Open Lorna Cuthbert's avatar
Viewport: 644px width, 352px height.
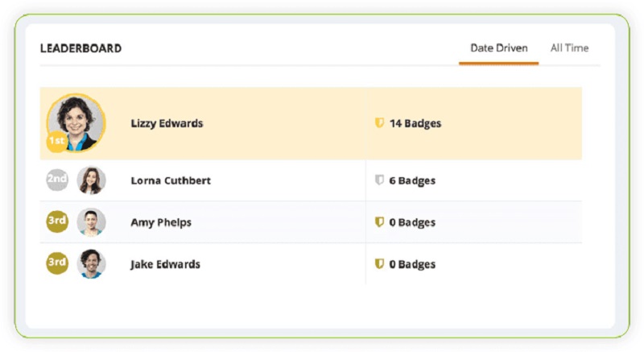point(91,180)
